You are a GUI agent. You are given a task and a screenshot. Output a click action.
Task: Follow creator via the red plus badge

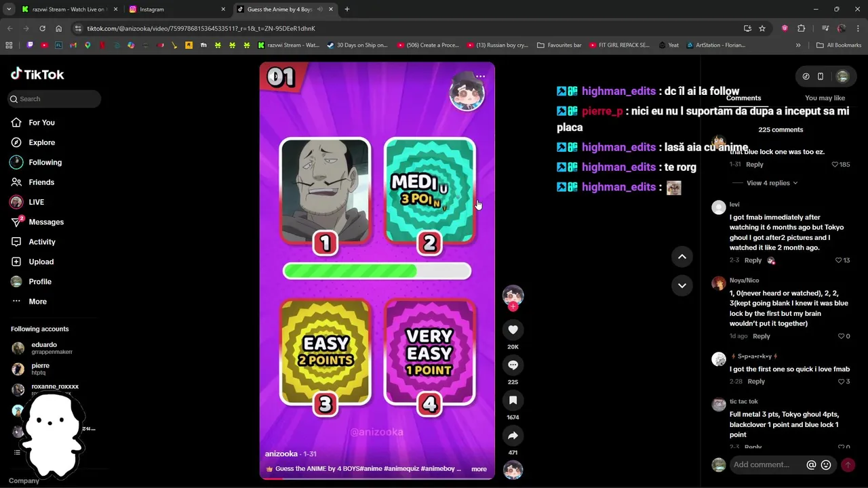pos(513,306)
